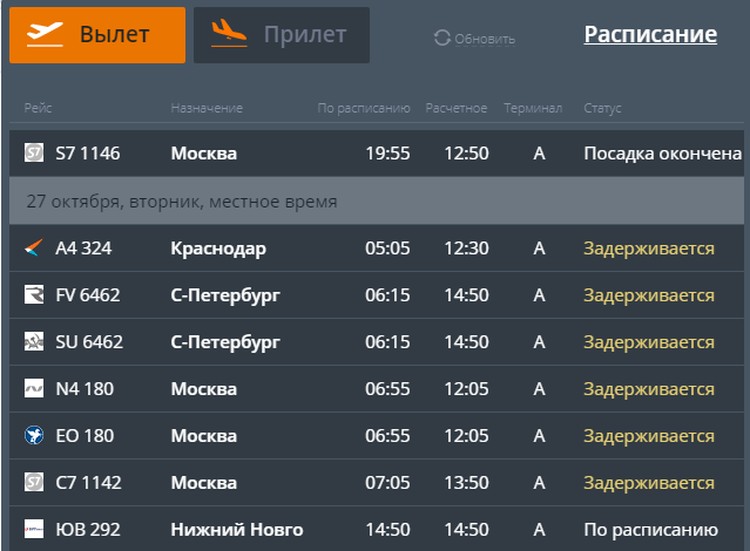Click the Статус column header

click(x=602, y=108)
